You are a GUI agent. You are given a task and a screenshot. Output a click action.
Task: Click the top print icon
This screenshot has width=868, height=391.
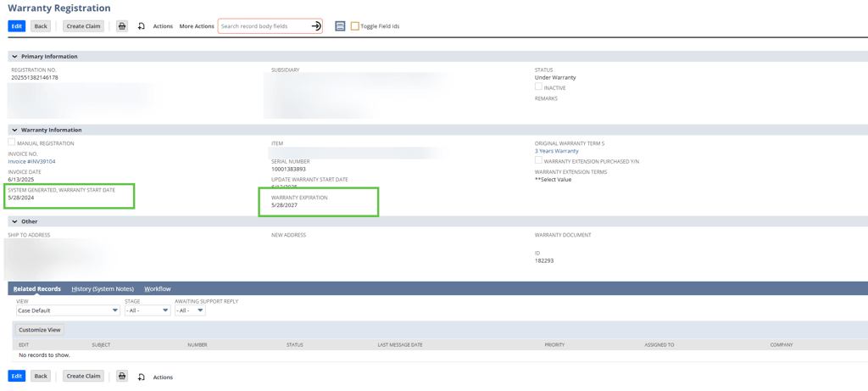click(122, 26)
